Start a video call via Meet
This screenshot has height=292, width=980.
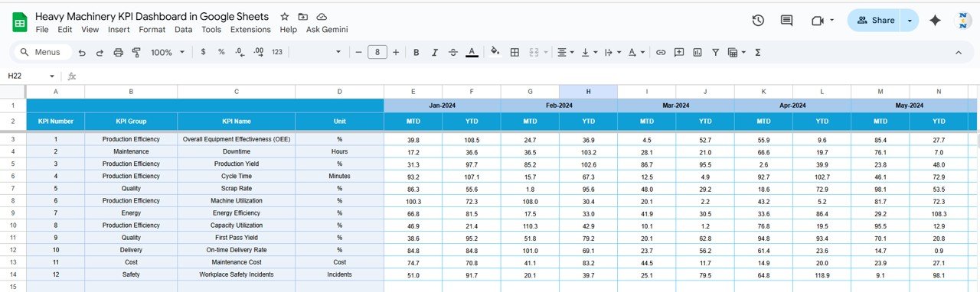click(x=822, y=21)
